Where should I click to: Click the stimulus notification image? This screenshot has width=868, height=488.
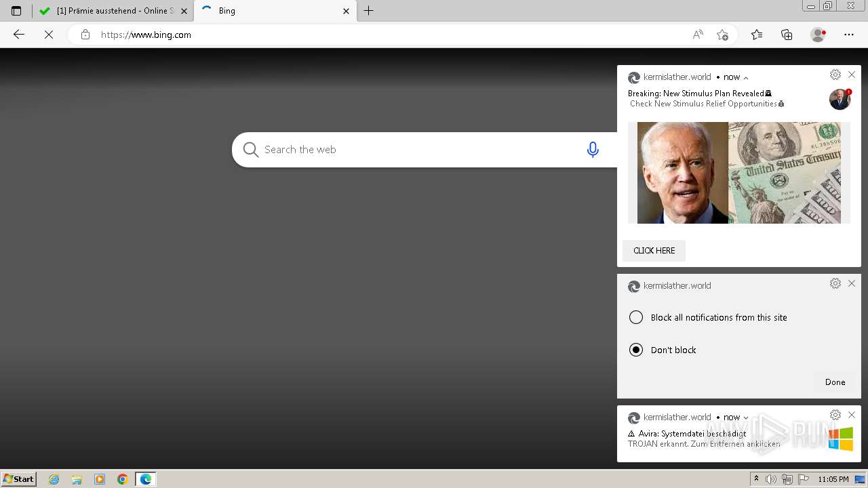point(739,173)
